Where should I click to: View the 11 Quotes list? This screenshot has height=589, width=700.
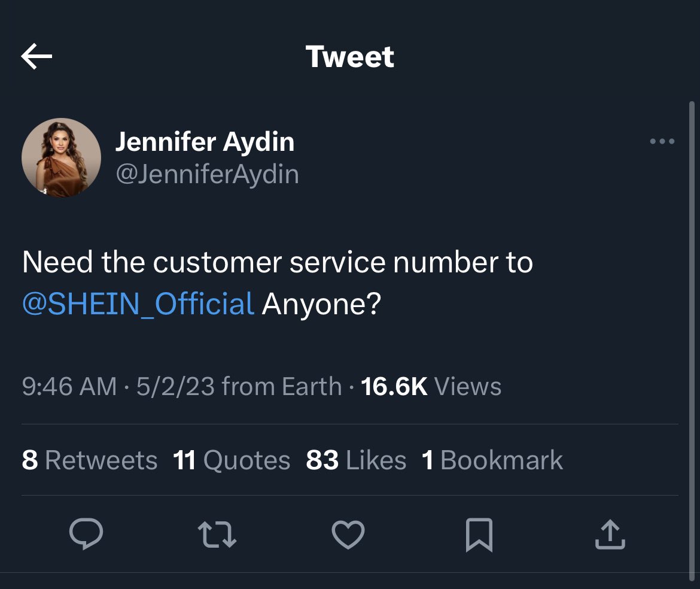[232, 460]
